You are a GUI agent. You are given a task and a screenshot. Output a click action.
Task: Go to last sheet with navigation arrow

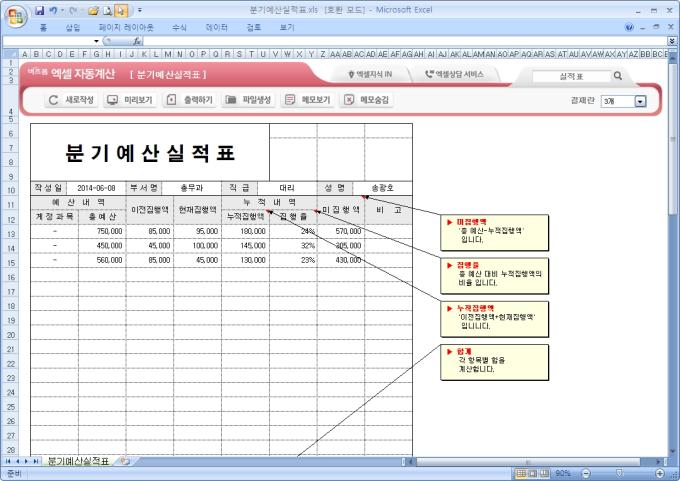point(36,461)
